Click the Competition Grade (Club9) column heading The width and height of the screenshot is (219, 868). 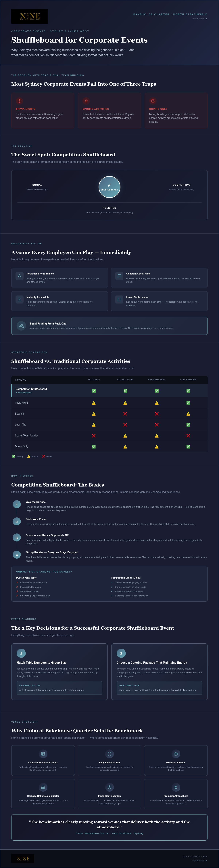click(x=126, y=578)
